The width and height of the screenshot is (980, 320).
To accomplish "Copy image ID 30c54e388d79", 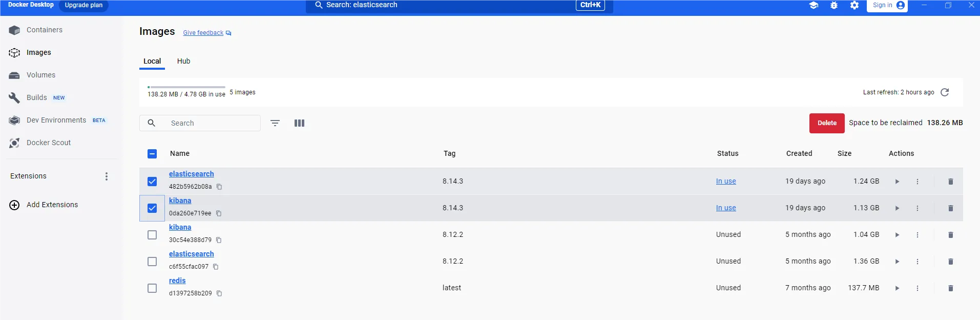I will pos(219,240).
